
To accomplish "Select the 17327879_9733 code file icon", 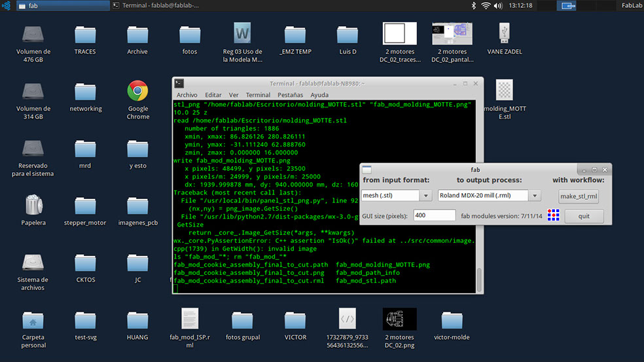I will (x=348, y=319).
